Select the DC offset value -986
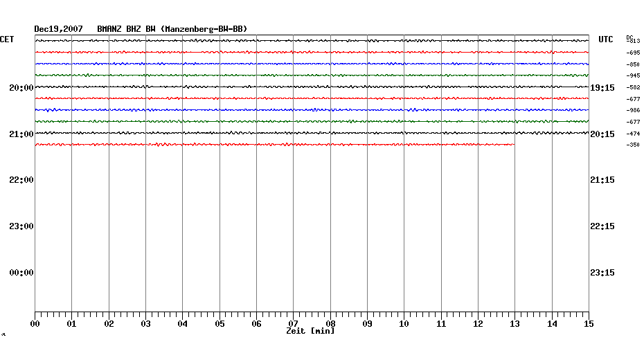The width and height of the screenshot is (644, 342). (633, 111)
